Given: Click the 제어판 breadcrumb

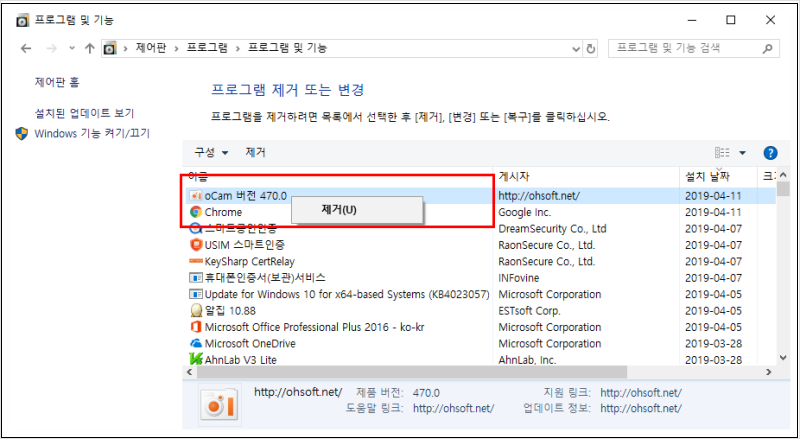Looking at the screenshot, I should click(151, 48).
